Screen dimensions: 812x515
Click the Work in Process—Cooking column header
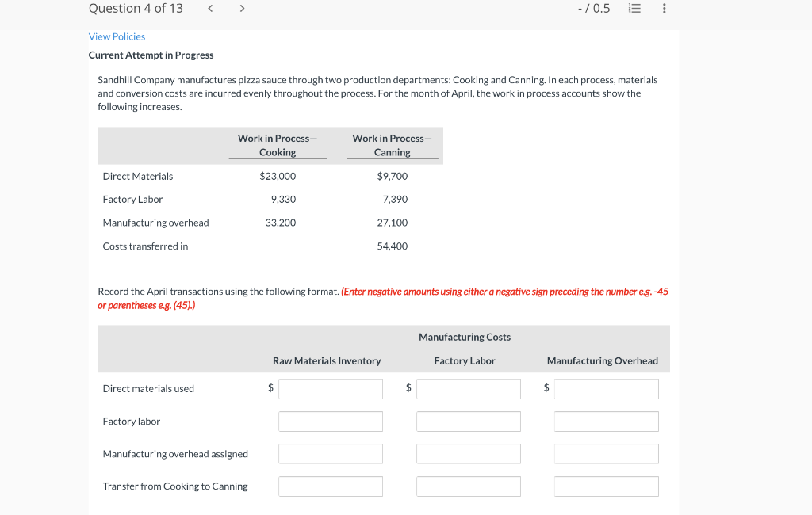(x=278, y=146)
